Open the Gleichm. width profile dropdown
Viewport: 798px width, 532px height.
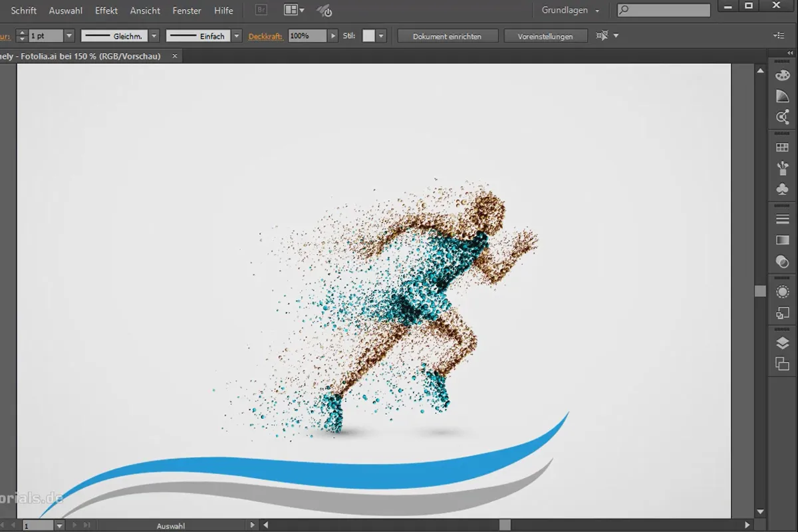(154, 36)
